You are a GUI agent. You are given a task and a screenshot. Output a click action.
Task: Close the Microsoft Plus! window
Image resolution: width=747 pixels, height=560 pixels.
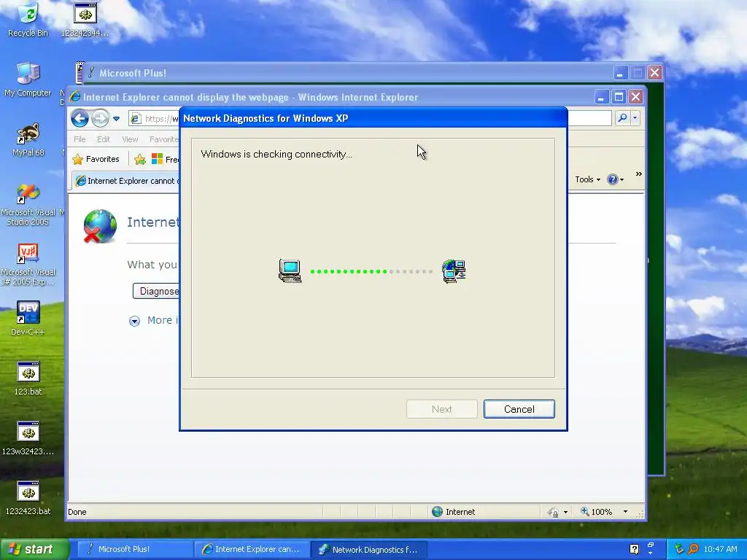click(x=654, y=73)
